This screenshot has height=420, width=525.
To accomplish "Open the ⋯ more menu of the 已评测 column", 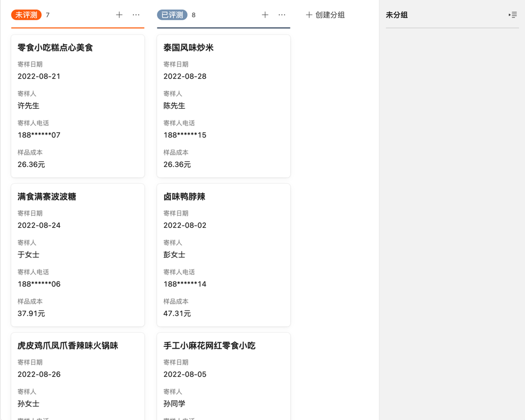I will point(282,15).
